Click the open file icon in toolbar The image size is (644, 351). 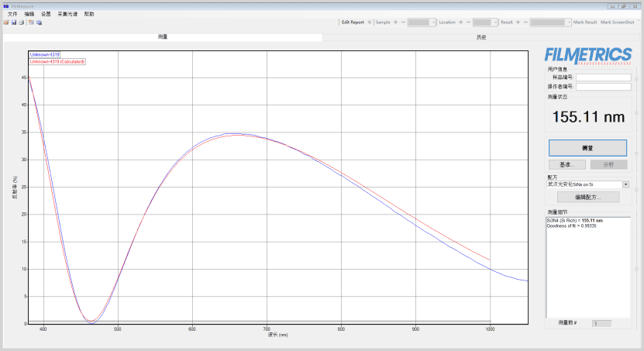point(6,22)
